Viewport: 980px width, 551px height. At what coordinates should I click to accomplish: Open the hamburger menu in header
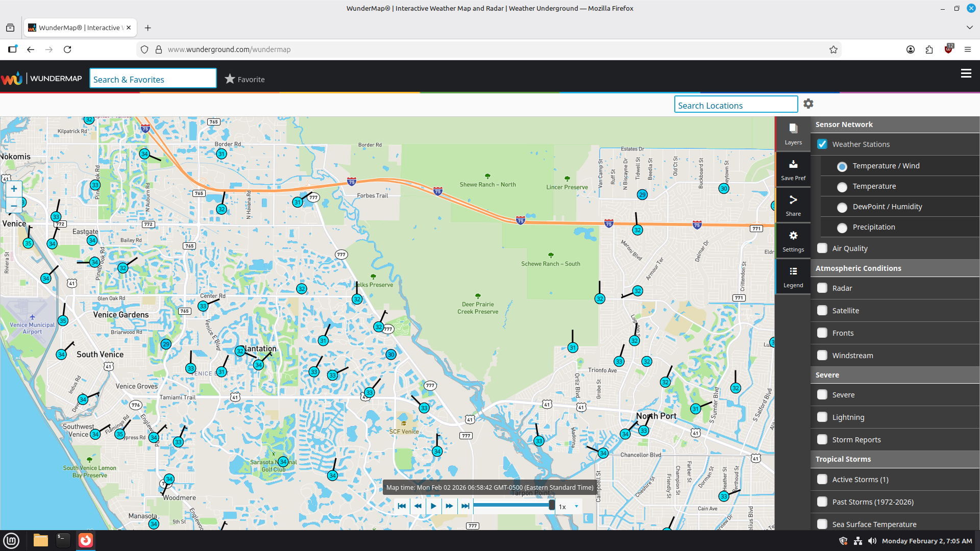pyautogui.click(x=966, y=73)
